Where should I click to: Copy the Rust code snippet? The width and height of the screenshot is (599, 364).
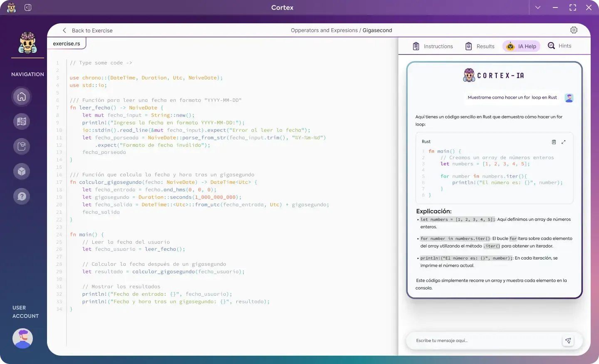click(x=554, y=142)
